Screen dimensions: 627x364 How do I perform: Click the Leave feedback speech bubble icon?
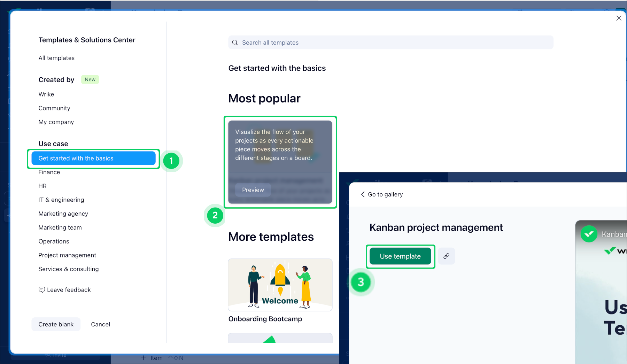pyautogui.click(x=42, y=290)
